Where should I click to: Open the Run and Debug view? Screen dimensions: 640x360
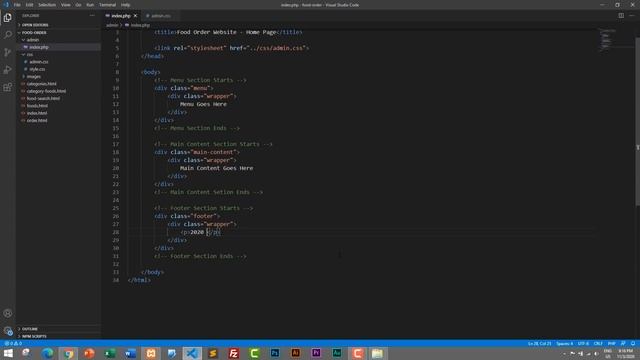pos(7,70)
